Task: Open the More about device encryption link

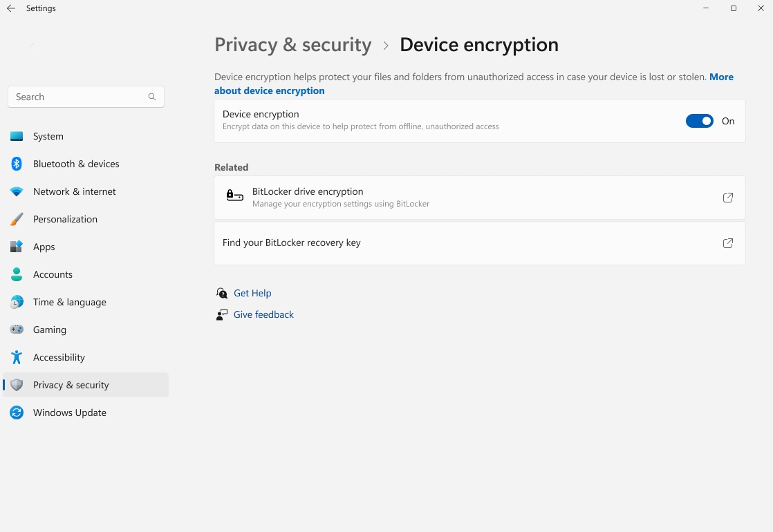Action: pos(270,90)
